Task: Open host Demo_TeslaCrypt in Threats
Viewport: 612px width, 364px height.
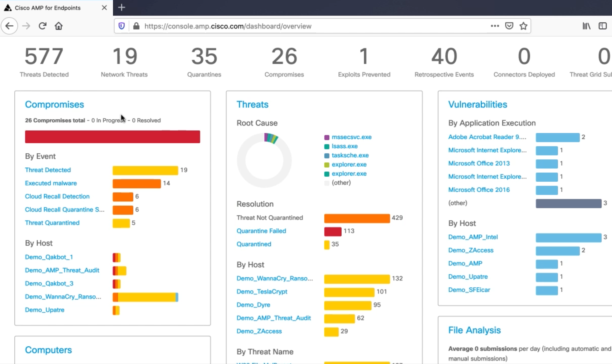Action: [262, 292]
